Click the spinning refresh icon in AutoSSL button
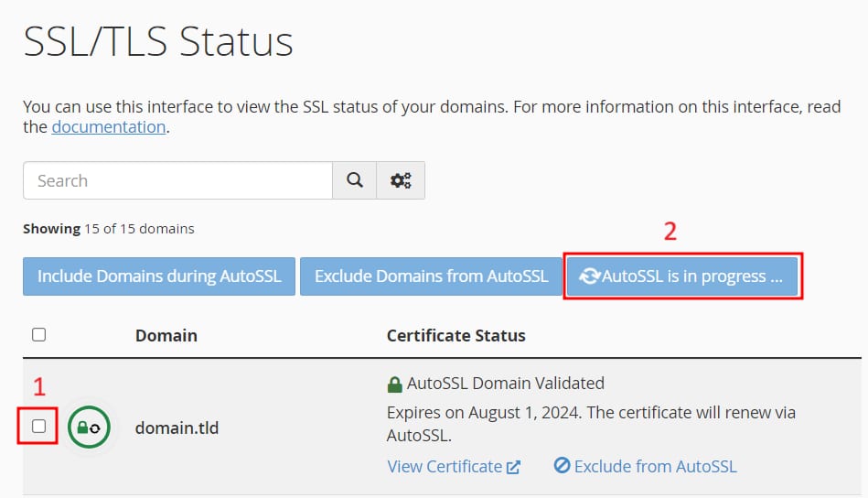Image resolution: width=868 pixels, height=498 pixels. pos(590,276)
